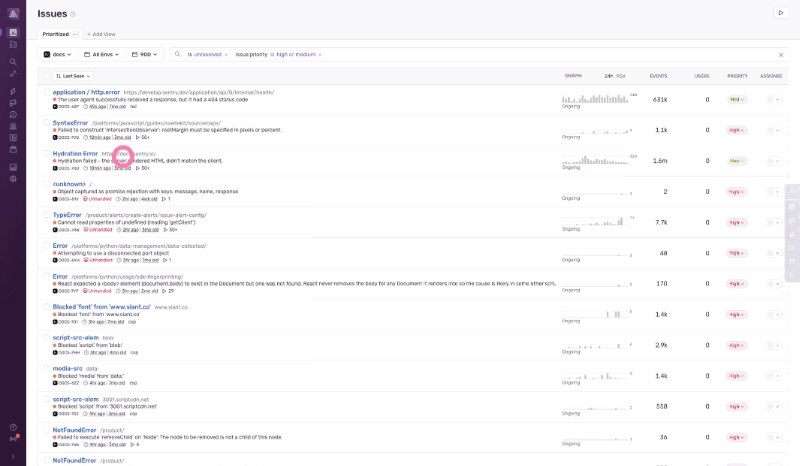Screen dimensions: 800x466
Task: Open assignee dropdown for application / http.error
Action: [x=773, y=100]
